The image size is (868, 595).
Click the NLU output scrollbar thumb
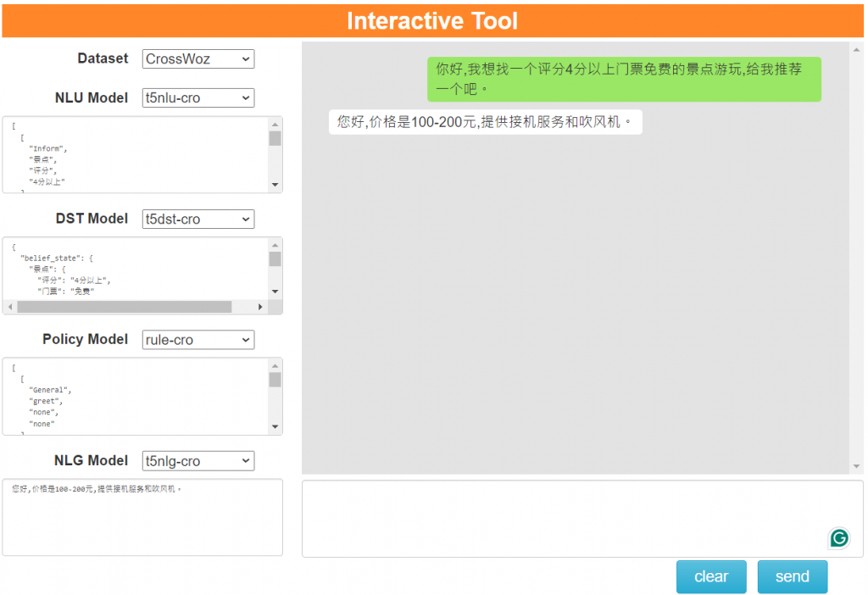(275, 138)
